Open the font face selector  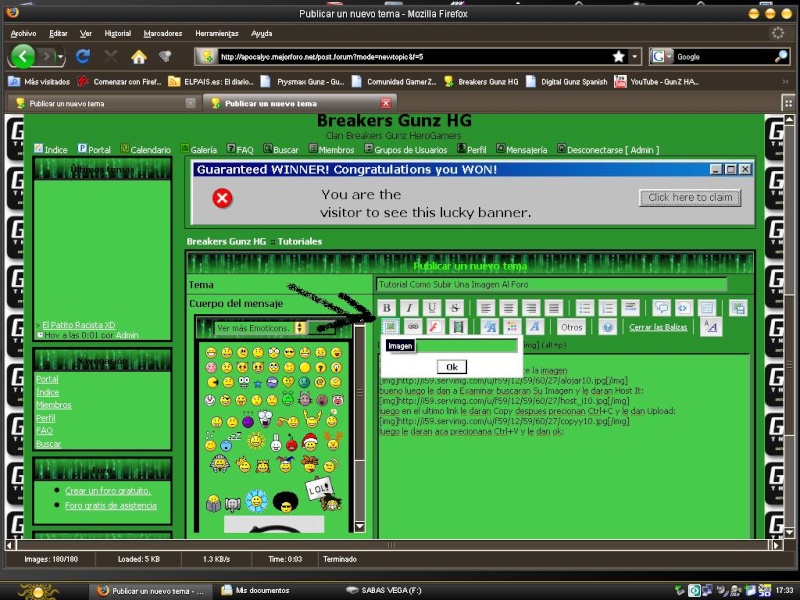coord(534,327)
